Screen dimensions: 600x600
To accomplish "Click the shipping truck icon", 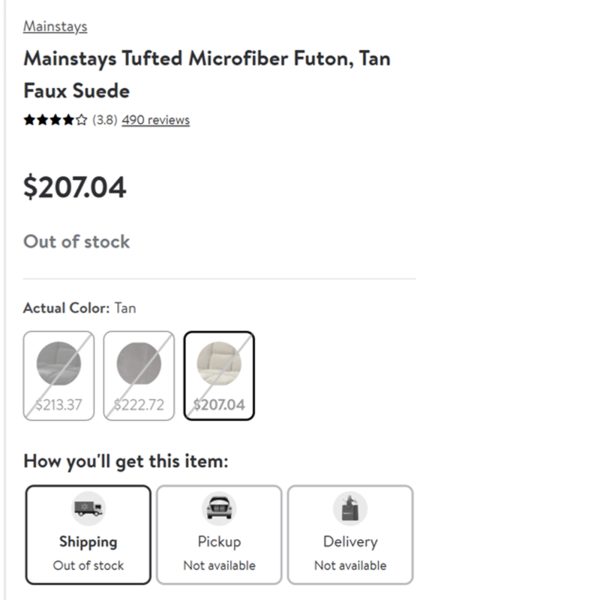I will point(88,509).
